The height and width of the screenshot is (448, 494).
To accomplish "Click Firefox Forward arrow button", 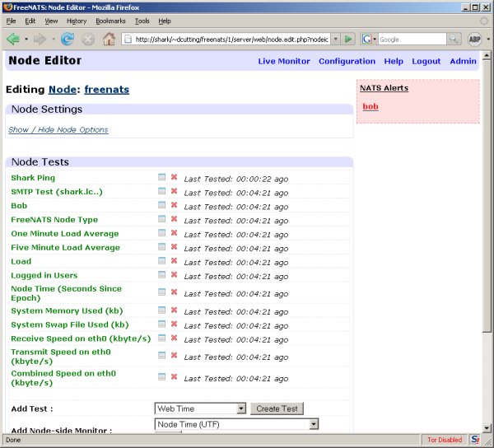I will tap(40, 40).
